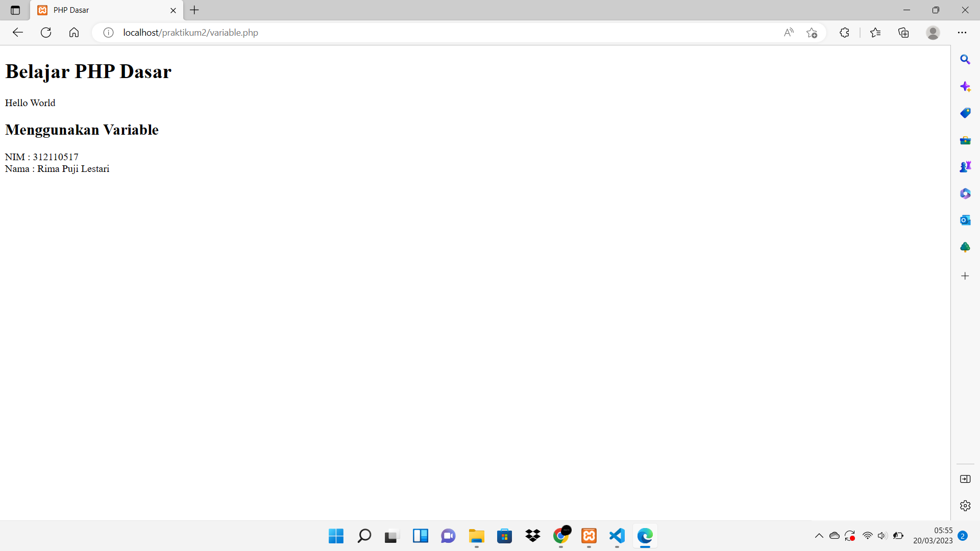980x551 pixels.
Task: Open Visual Studio Code from the taskbar
Action: click(x=617, y=536)
